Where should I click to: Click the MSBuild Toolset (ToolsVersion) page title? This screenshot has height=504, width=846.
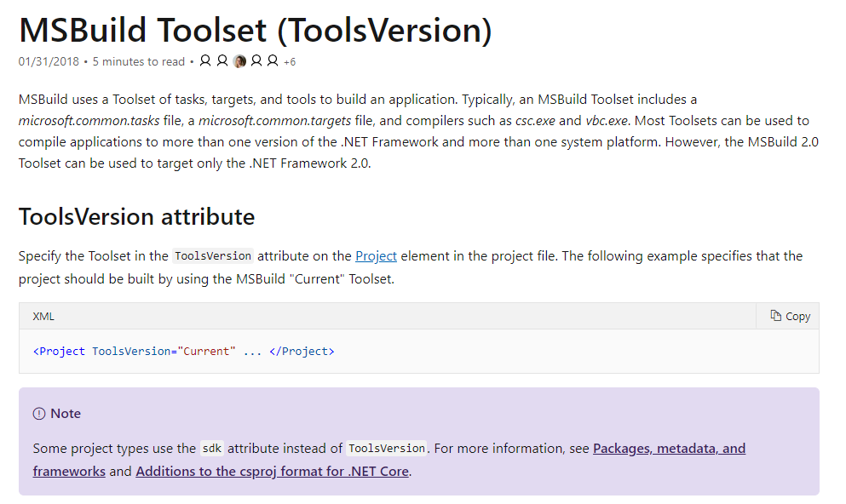click(x=256, y=30)
